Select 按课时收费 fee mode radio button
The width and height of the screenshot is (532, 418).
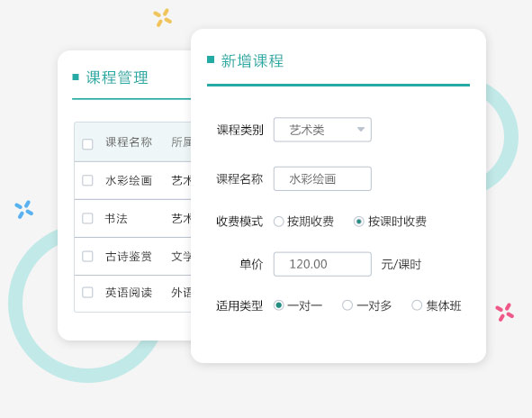(x=358, y=222)
